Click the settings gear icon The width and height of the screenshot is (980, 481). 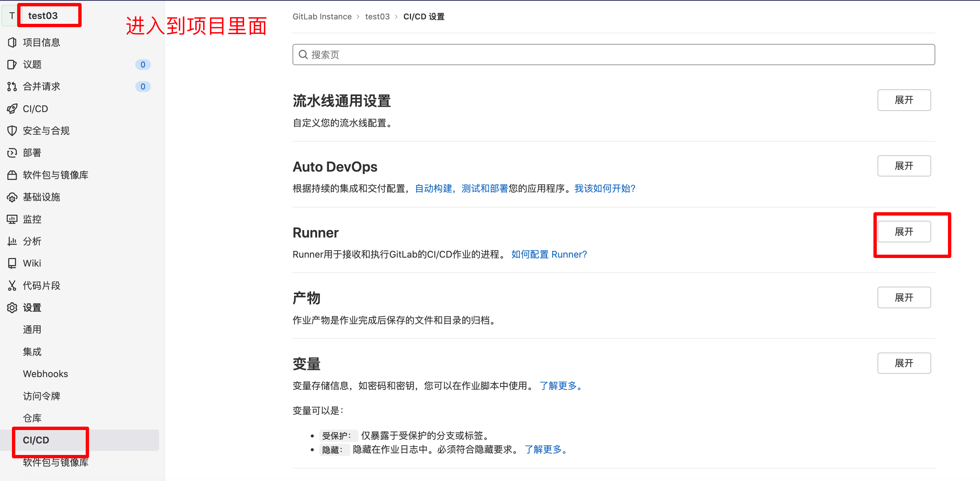click(x=12, y=308)
